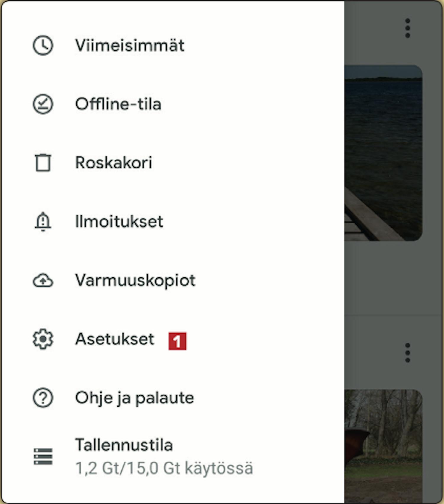Click the storage stack icon

(43, 456)
